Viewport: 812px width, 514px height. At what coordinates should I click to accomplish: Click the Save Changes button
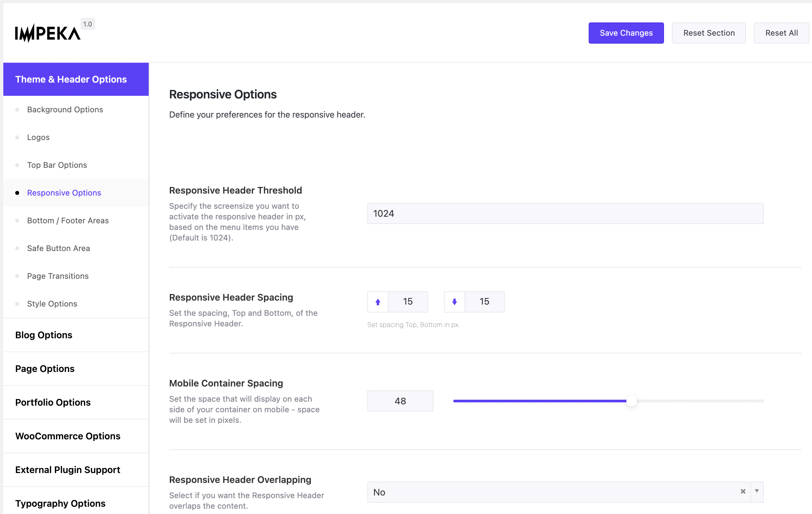coord(626,33)
